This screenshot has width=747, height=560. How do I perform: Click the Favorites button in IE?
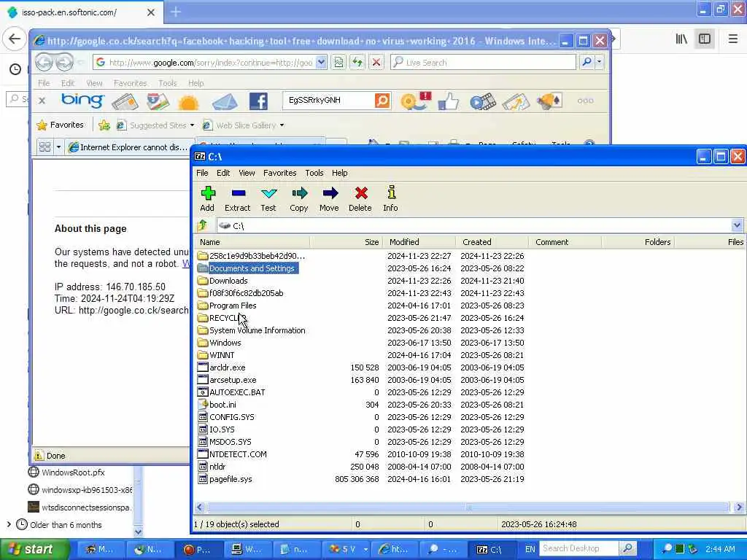[x=61, y=125]
